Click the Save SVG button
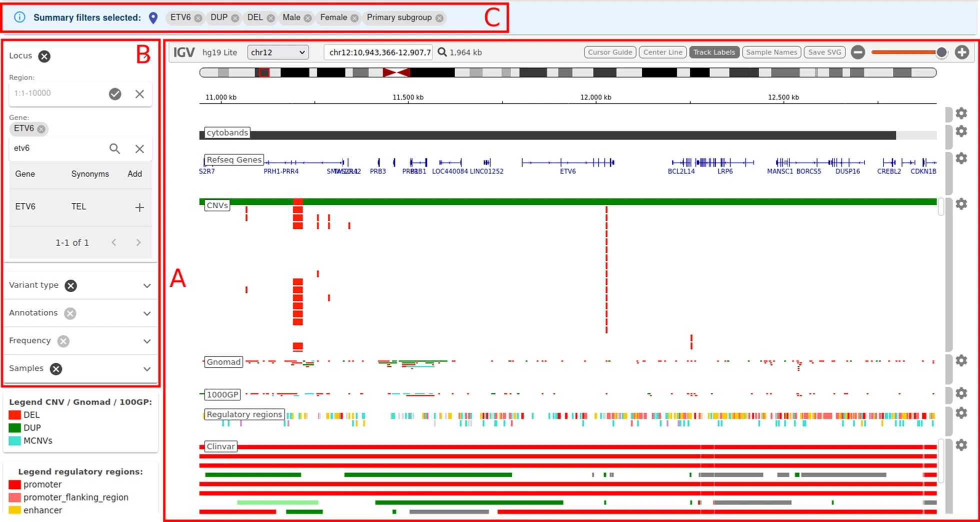The image size is (980, 522). click(x=824, y=52)
